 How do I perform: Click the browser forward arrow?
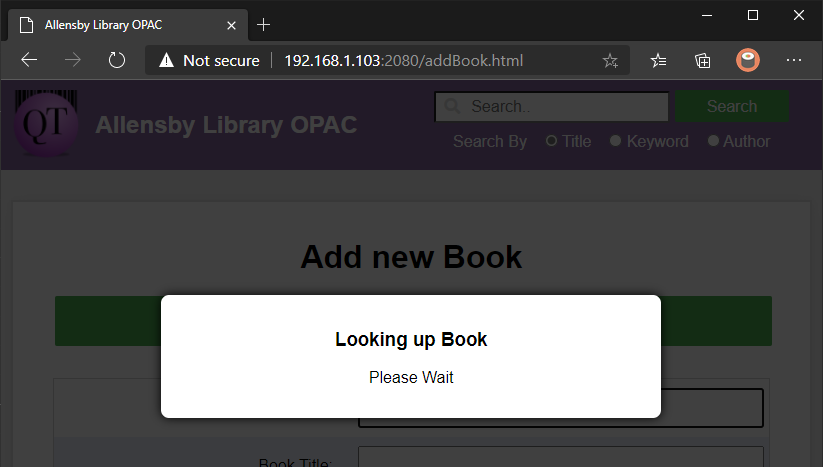(72, 60)
